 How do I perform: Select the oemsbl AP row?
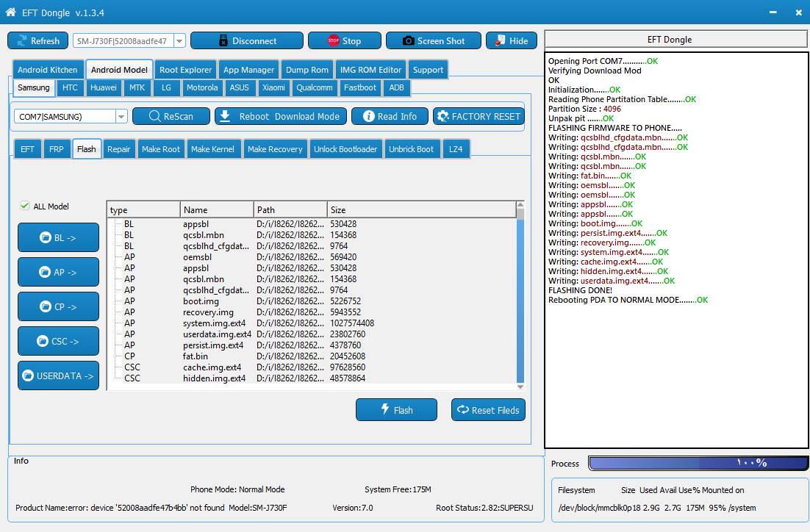(x=312, y=257)
